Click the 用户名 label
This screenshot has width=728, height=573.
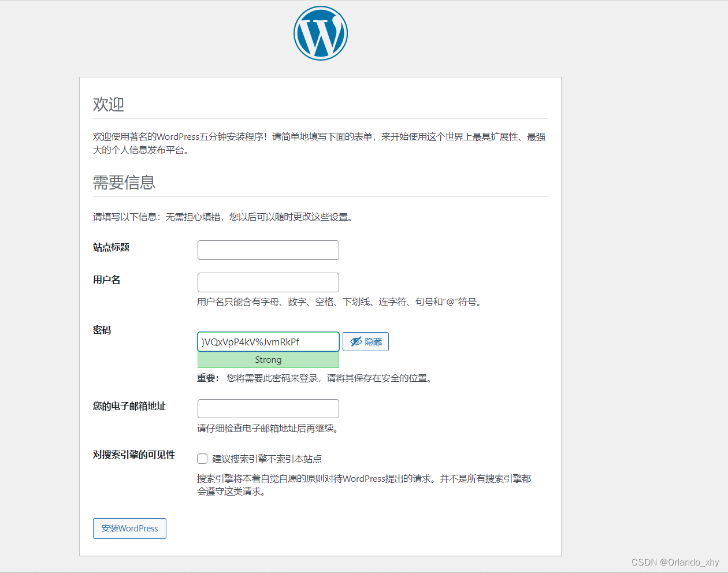pyautogui.click(x=107, y=280)
